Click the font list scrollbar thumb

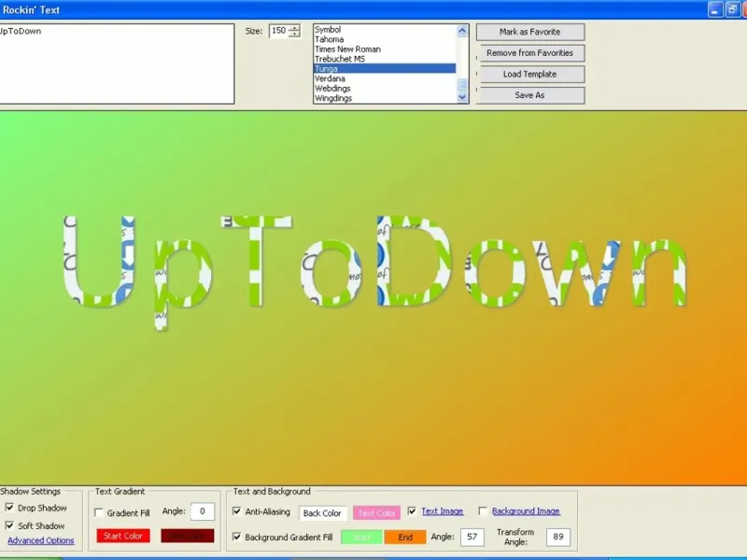tap(462, 85)
